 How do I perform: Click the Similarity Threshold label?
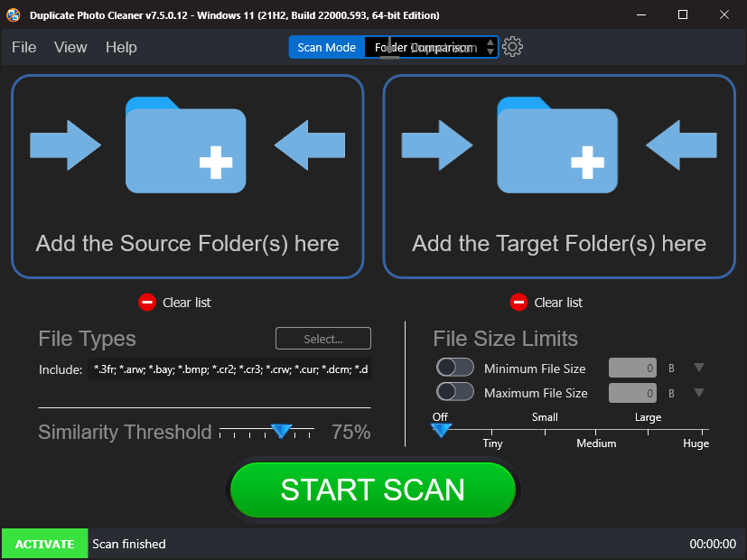click(125, 432)
